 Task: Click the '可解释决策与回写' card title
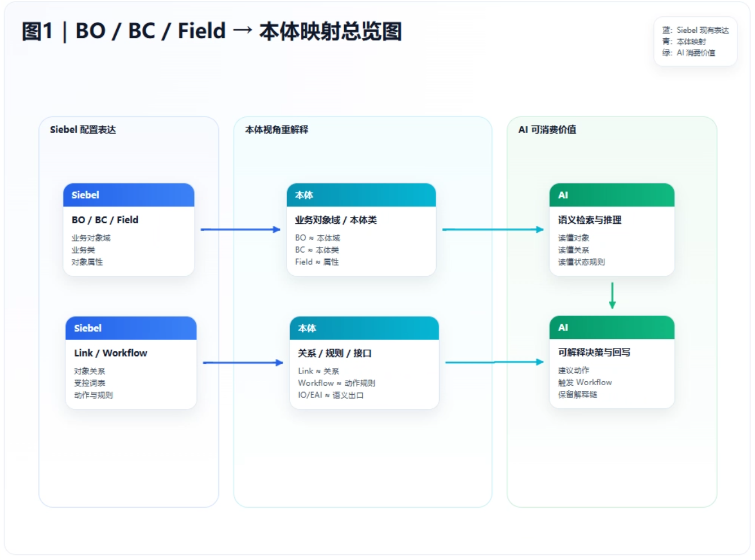pyautogui.click(x=594, y=352)
